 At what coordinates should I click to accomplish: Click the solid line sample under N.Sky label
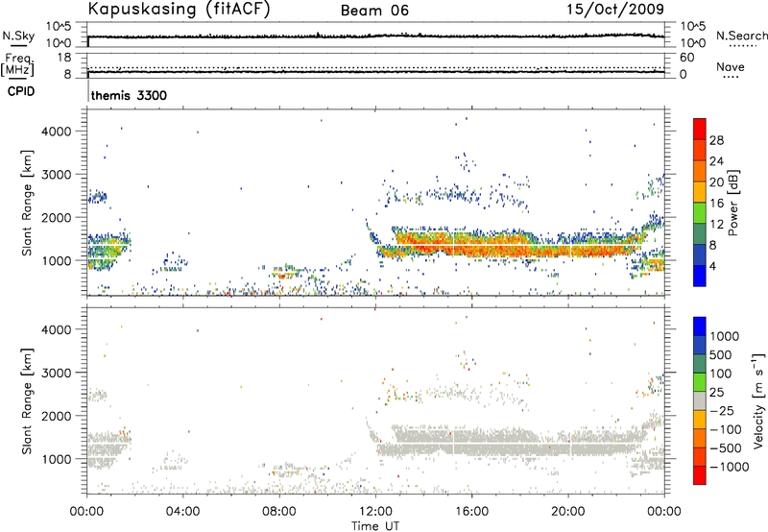[18, 45]
